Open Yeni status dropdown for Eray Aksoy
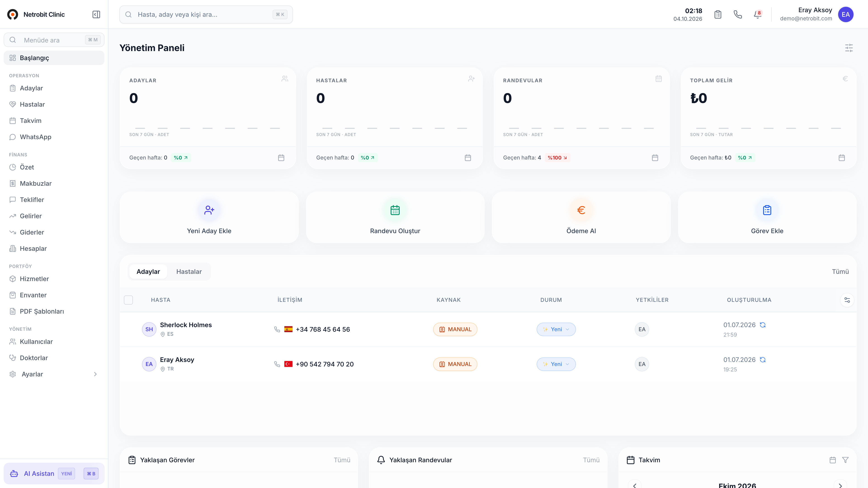Viewport: 868px width, 488px height. pos(556,364)
